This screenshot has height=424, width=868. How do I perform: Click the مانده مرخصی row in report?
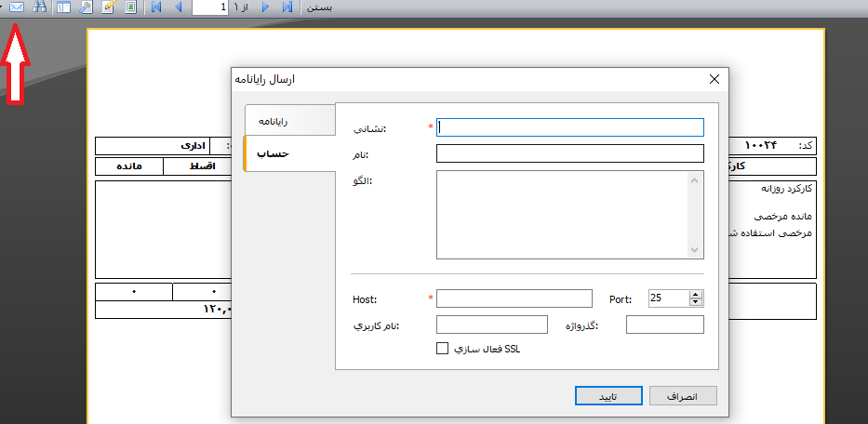pyautogui.click(x=782, y=216)
